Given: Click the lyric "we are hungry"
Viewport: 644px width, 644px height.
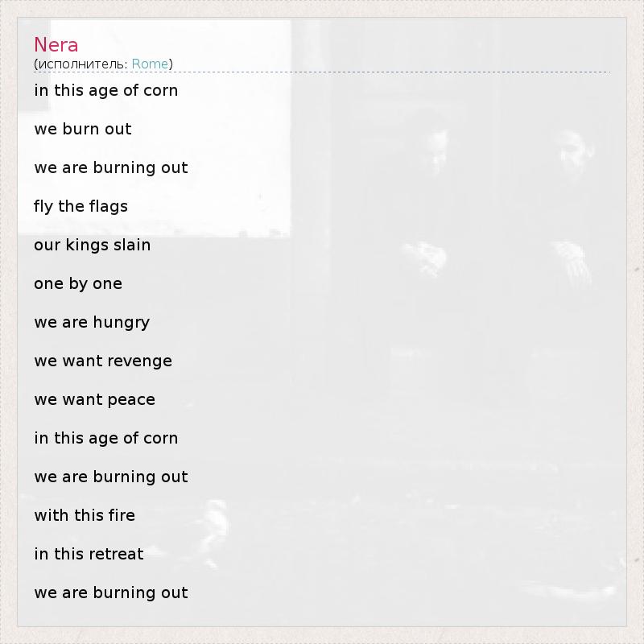Looking at the screenshot, I should (92, 322).
